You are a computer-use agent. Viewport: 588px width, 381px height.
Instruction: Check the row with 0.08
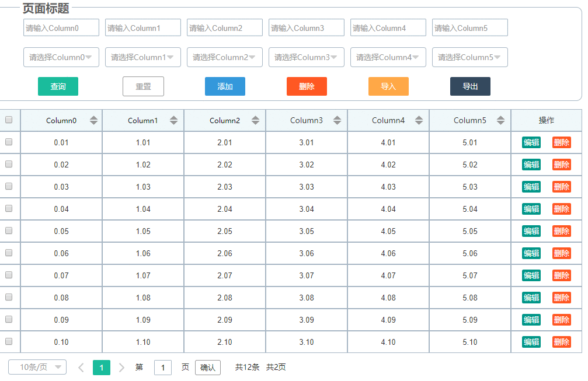(9, 297)
